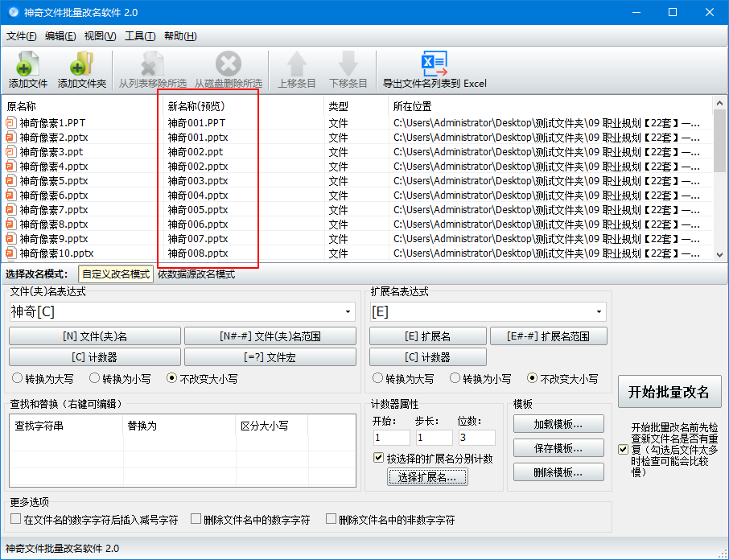
Task: Click 从磁盘删除所选 toolbar icon
Action: pyautogui.click(x=229, y=64)
